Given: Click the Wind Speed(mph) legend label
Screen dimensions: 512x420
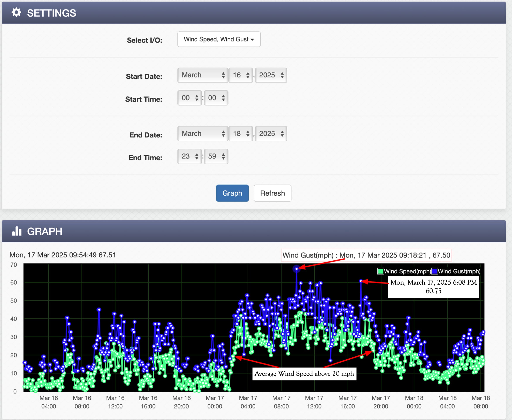Looking at the screenshot, I should [x=408, y=271].
